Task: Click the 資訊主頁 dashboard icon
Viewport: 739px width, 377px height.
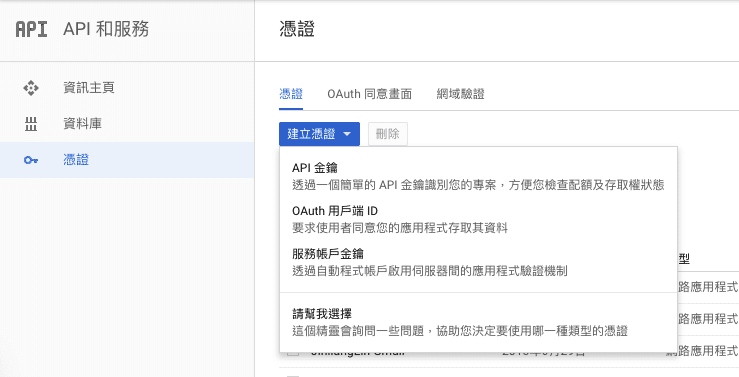Action: [x=31, y=88]
